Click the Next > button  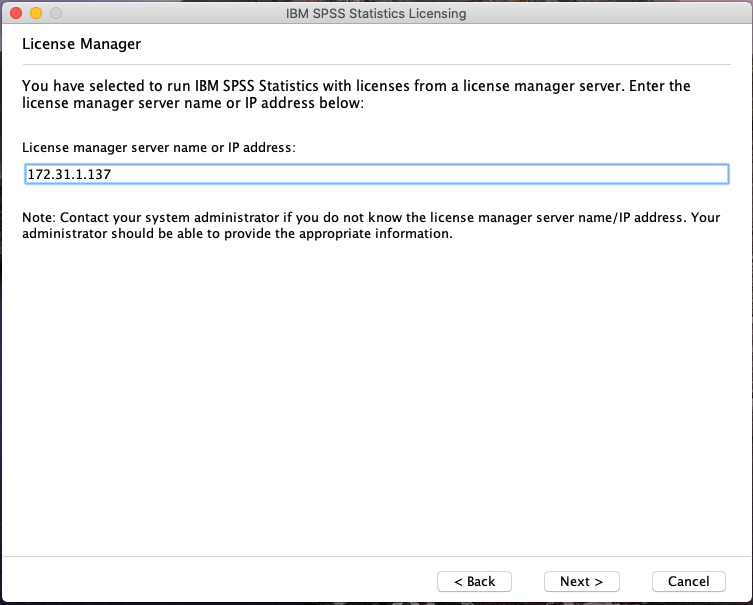(581, 581)
